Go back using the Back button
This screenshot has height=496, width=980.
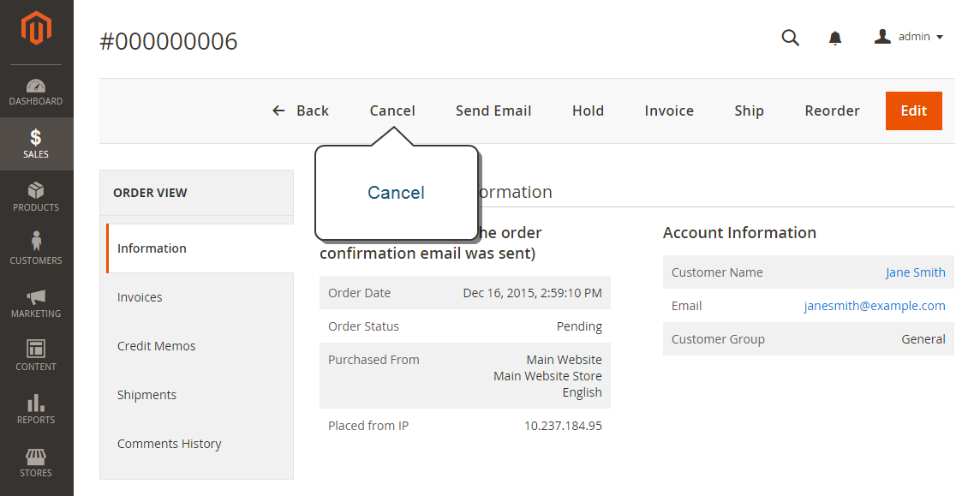click(301, 111)
